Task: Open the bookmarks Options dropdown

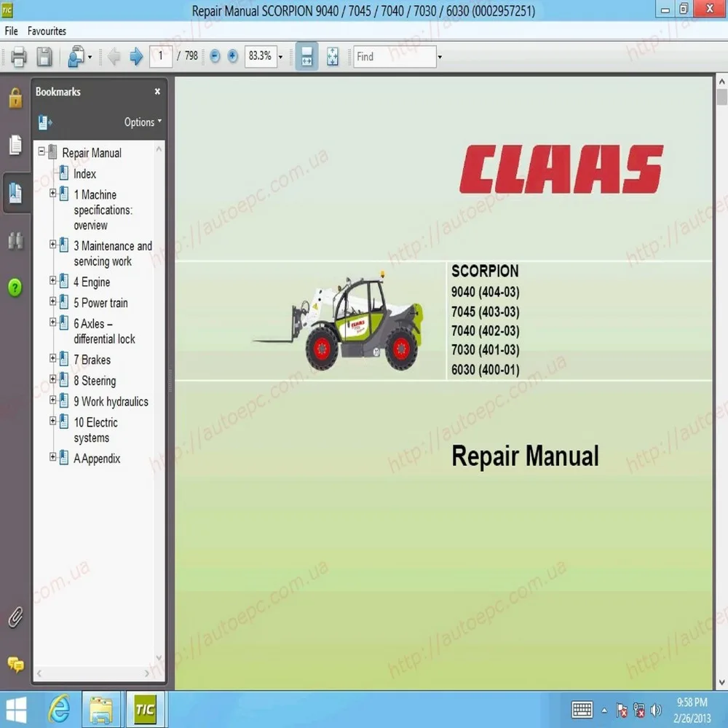Action: (143, 122)
